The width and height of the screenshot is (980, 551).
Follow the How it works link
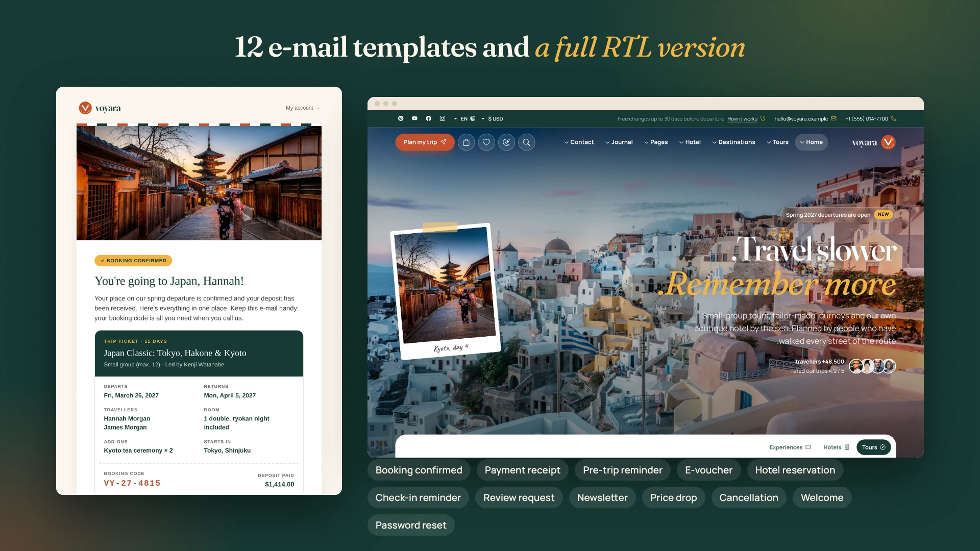tap(742, 119)
